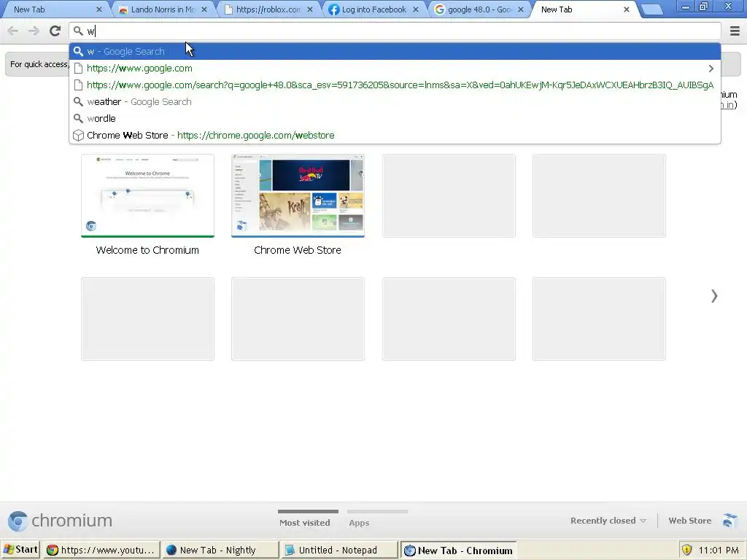Switch to the Most visited section

click(x=305, y=522)
